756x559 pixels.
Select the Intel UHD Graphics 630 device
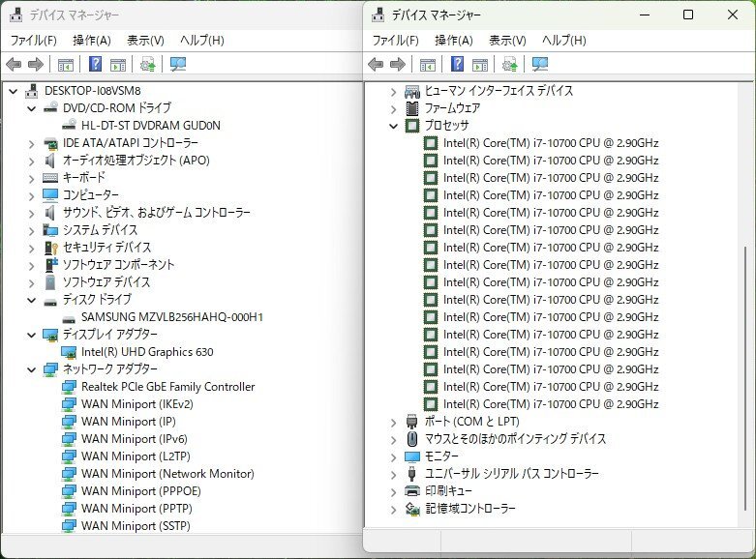point(147,352)
